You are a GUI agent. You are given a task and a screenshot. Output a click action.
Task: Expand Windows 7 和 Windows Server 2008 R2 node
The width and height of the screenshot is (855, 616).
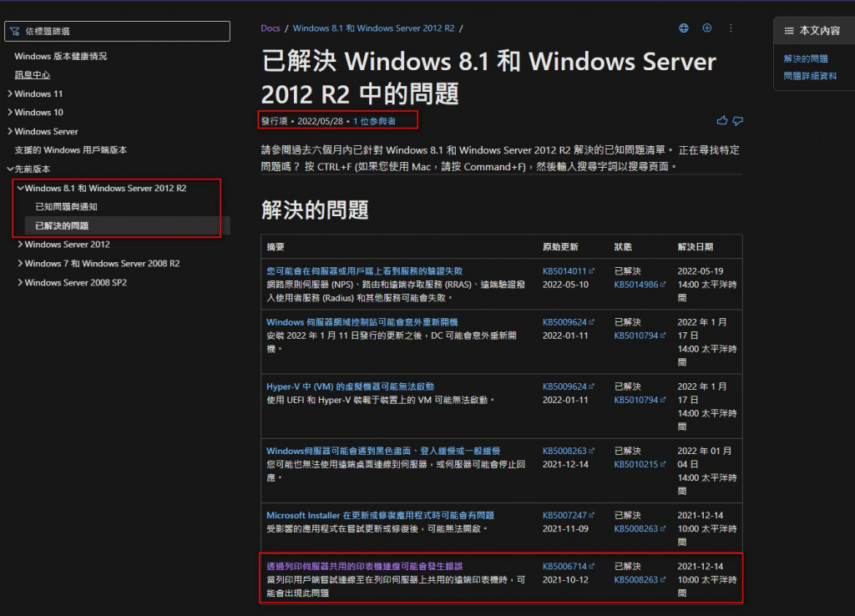(20, 263)
